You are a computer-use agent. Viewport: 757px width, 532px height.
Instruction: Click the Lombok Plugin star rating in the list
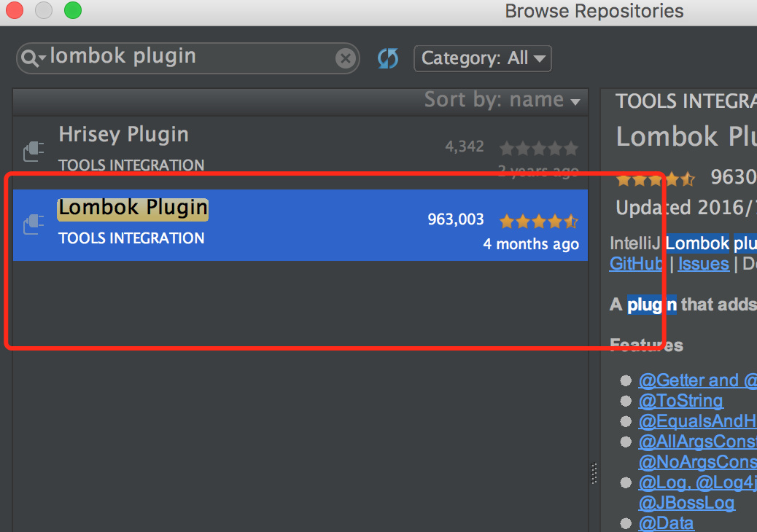(539, 222)
